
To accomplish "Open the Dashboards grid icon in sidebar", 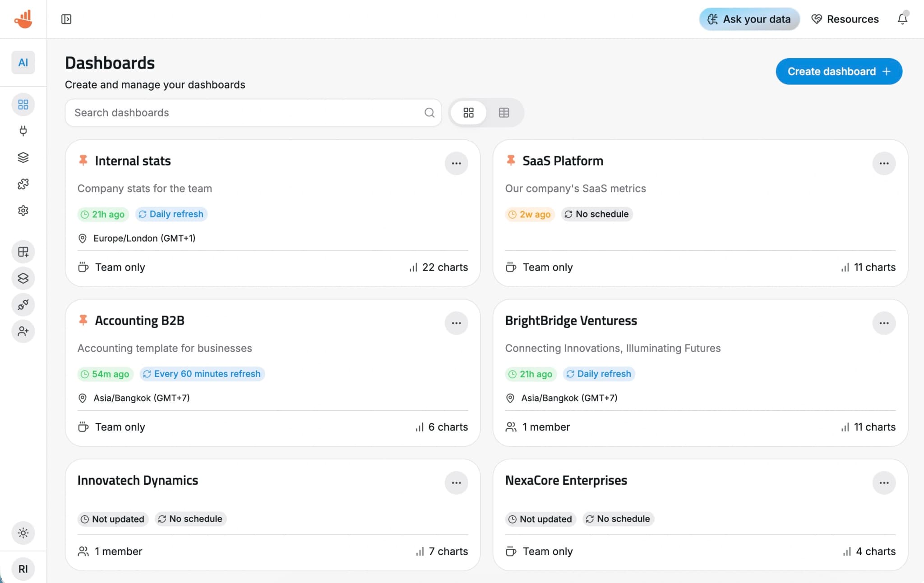I will [x=23, y=104].
